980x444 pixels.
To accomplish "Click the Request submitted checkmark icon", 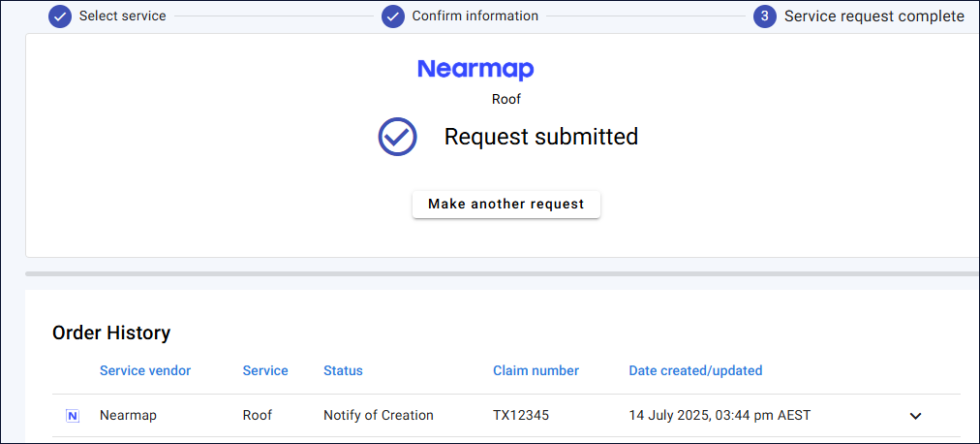I will click(397, 137).
